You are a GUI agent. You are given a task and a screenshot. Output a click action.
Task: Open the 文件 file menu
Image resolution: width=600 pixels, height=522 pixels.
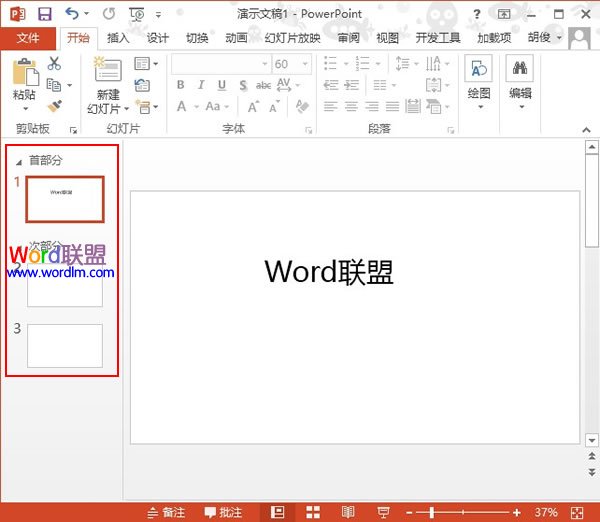coord(28,38)
